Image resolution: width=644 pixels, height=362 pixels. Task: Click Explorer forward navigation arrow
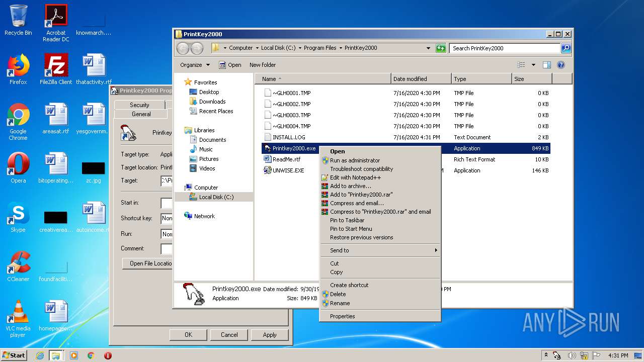click(197, 48)
